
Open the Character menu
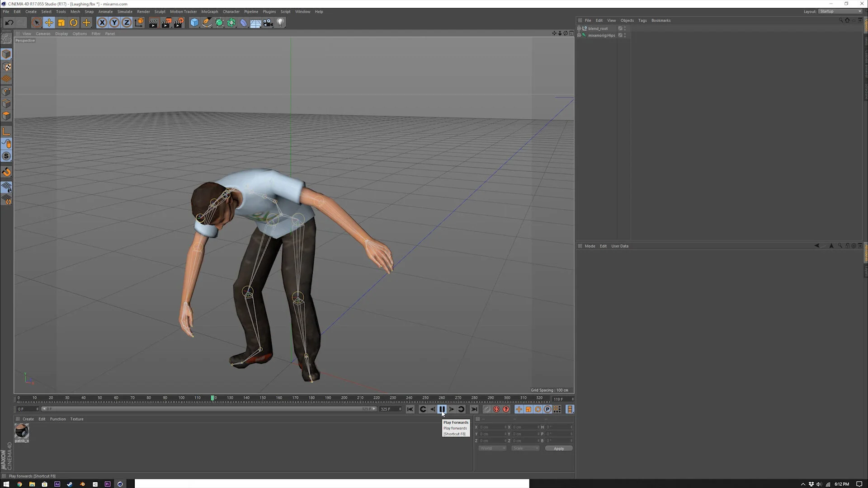pyautogui.click(x=231, y=12)
